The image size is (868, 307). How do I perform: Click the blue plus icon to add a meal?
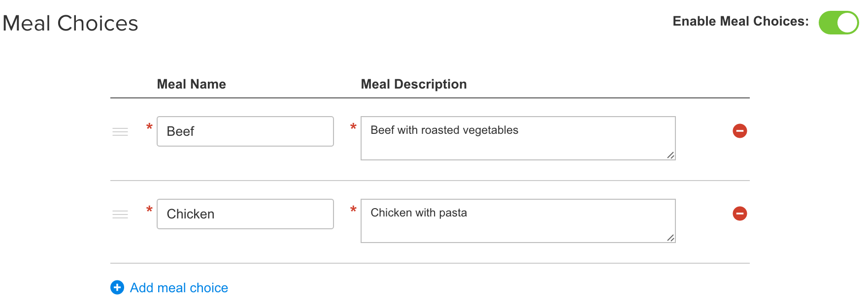tap(117, 288)
